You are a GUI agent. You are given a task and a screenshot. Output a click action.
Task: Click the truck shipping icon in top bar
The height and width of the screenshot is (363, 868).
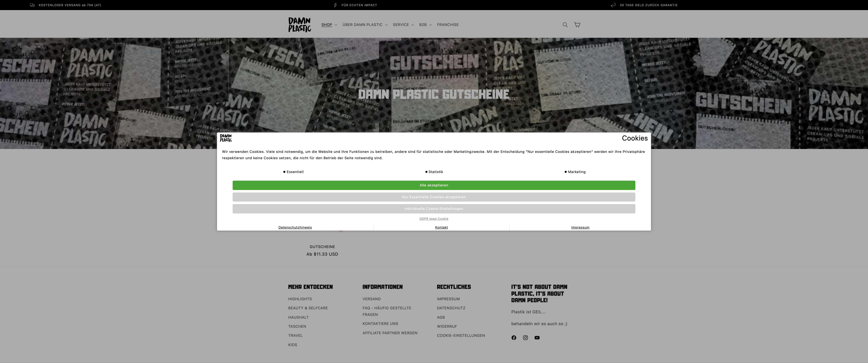32,5
